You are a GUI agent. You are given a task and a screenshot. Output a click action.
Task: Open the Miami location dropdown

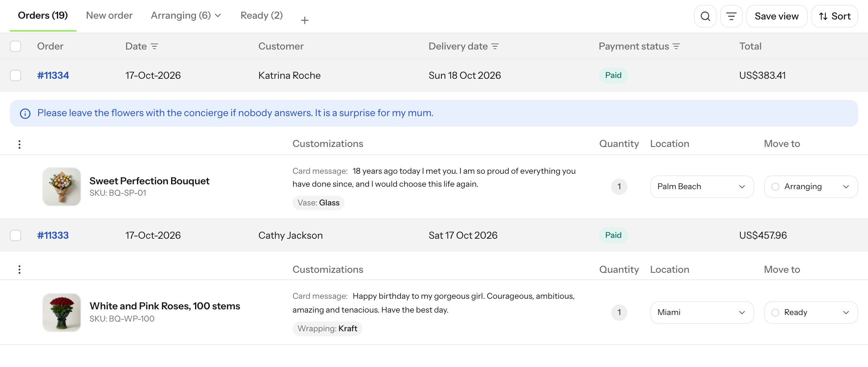pyautogui.click(x=702, y=313)
